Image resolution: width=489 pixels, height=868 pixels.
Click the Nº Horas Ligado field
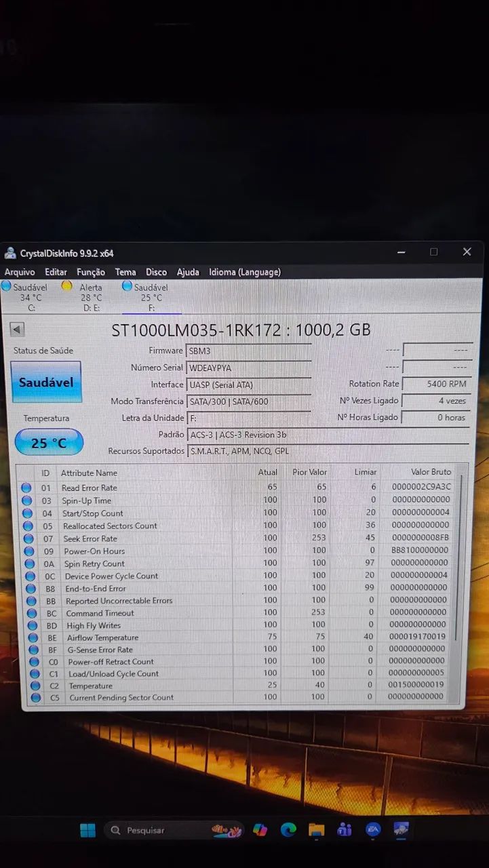coord(437,418)
